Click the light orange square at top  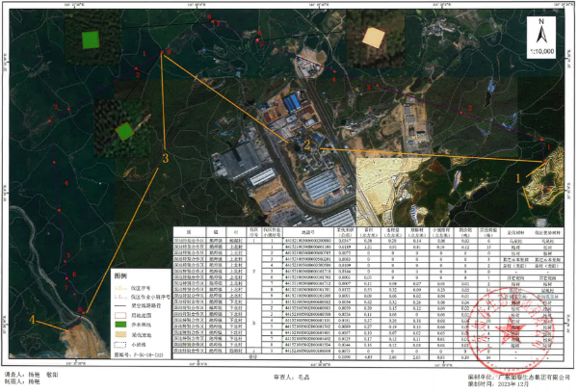tap(372, 37)
